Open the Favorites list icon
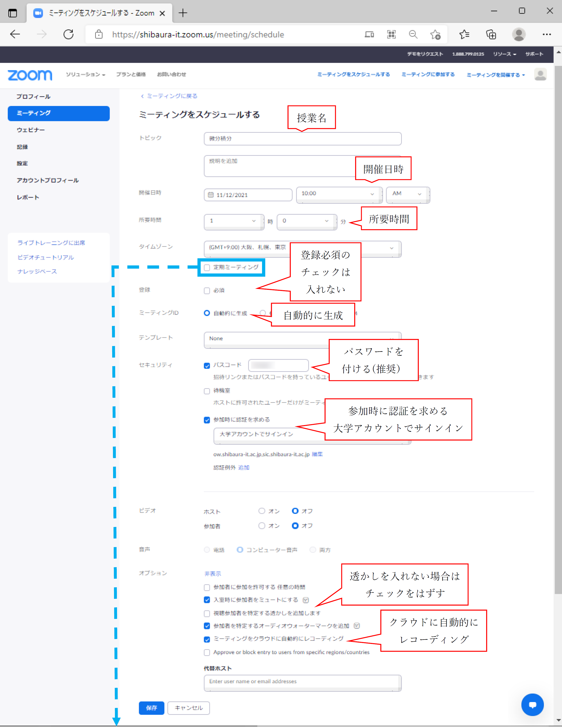 coord(464,34)
